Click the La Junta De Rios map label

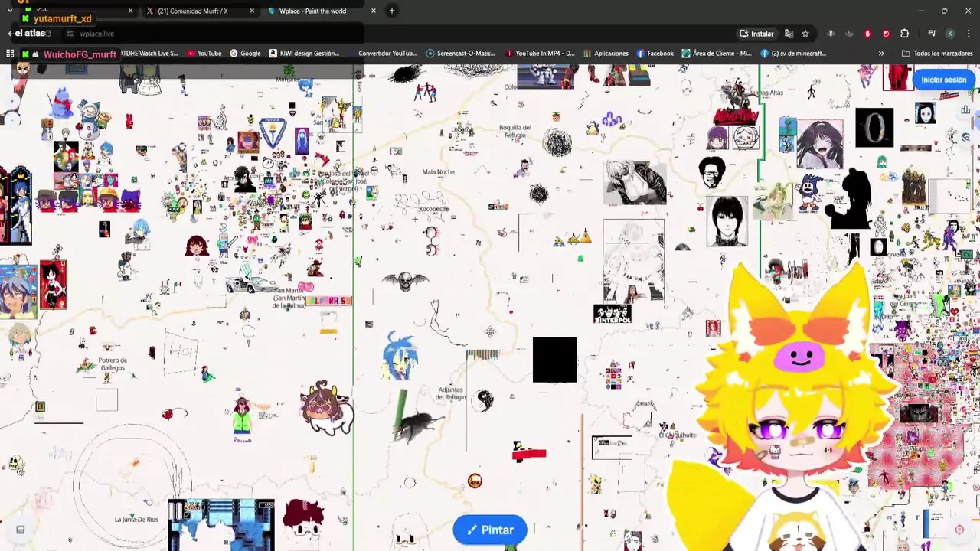click(136, 520)
